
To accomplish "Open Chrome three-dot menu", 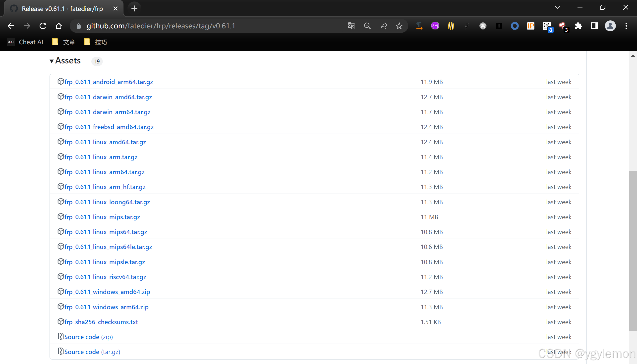I will point(626,26).
